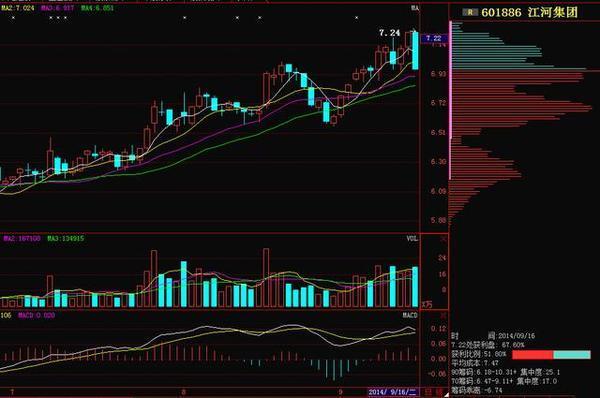
Task: Select the latest cyan candlestick at right edge
Action: click(x=415, y=51)
